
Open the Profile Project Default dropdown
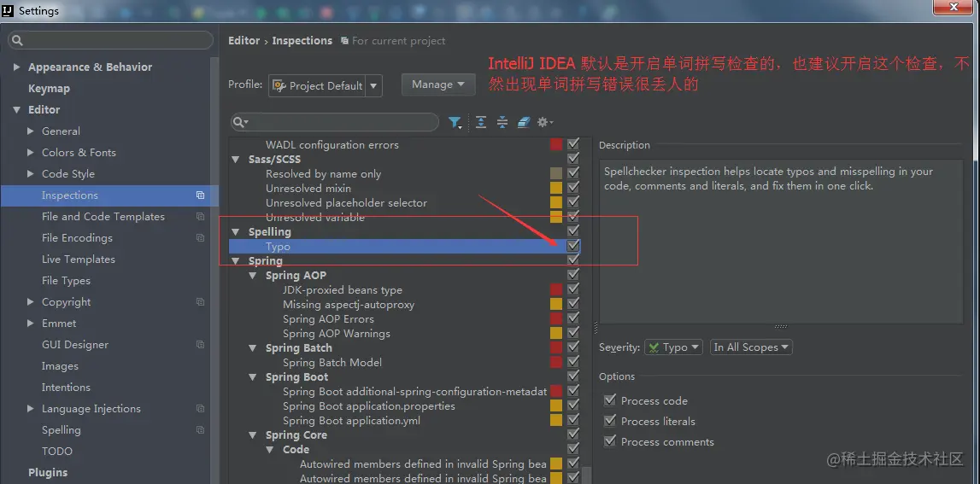tap(325, 85)
